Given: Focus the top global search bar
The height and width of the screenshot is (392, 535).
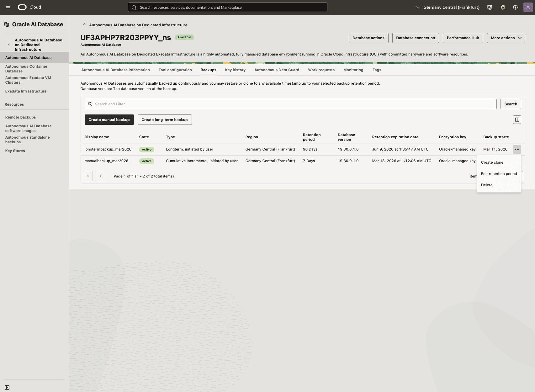Looking at the screenshot, I should click(x=227, y=7).
